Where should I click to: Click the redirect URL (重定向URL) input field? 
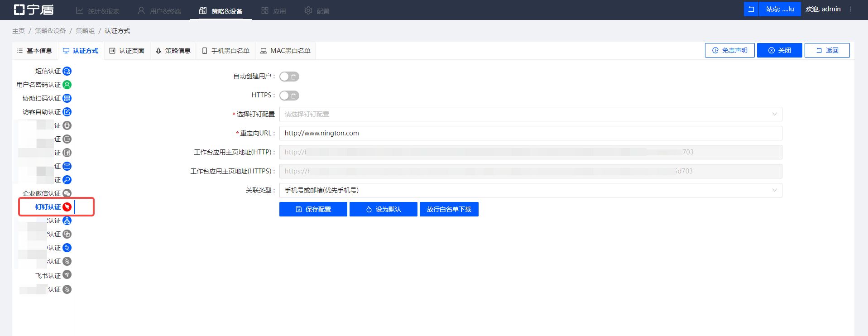(x=530, y=133)
